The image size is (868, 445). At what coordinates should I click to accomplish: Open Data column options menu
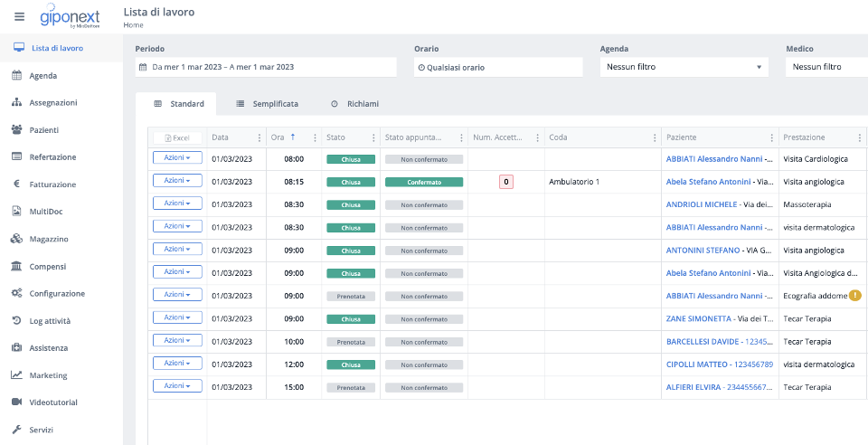click(259, 137)
